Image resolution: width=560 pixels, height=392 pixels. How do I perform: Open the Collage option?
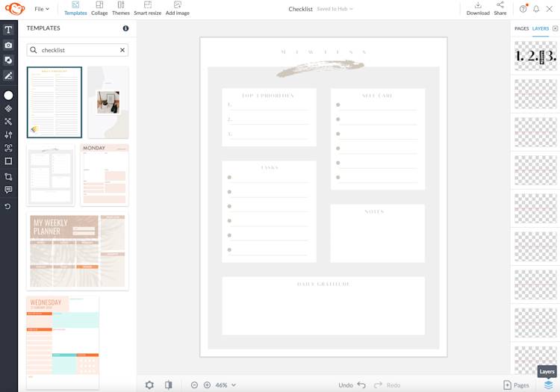click(x=99, y=8)
